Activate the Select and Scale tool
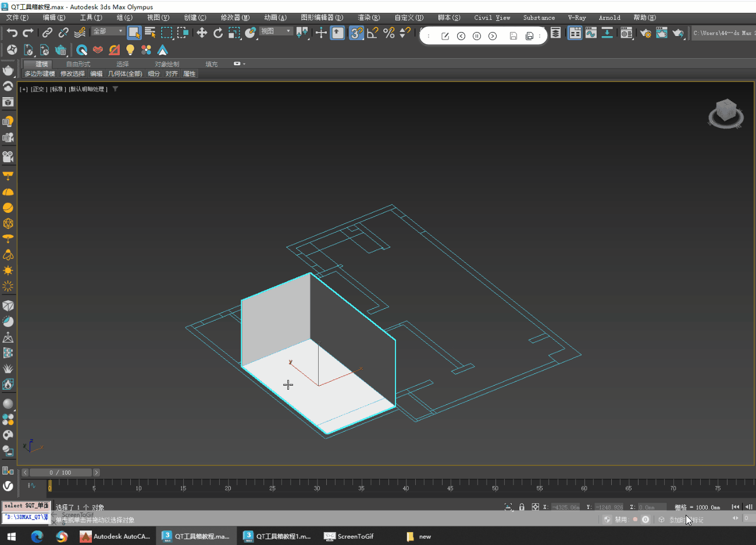 pos(234,33)
